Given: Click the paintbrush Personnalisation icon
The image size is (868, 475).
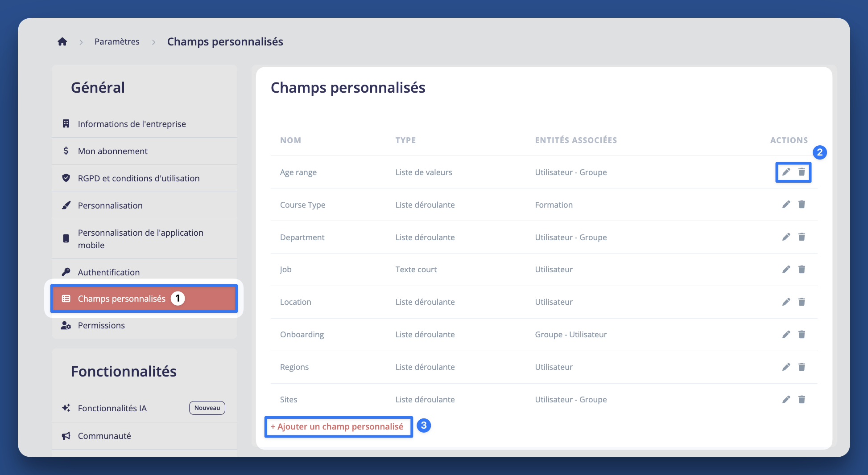Looking at the screenshot, I should click(x=66, y=205).
